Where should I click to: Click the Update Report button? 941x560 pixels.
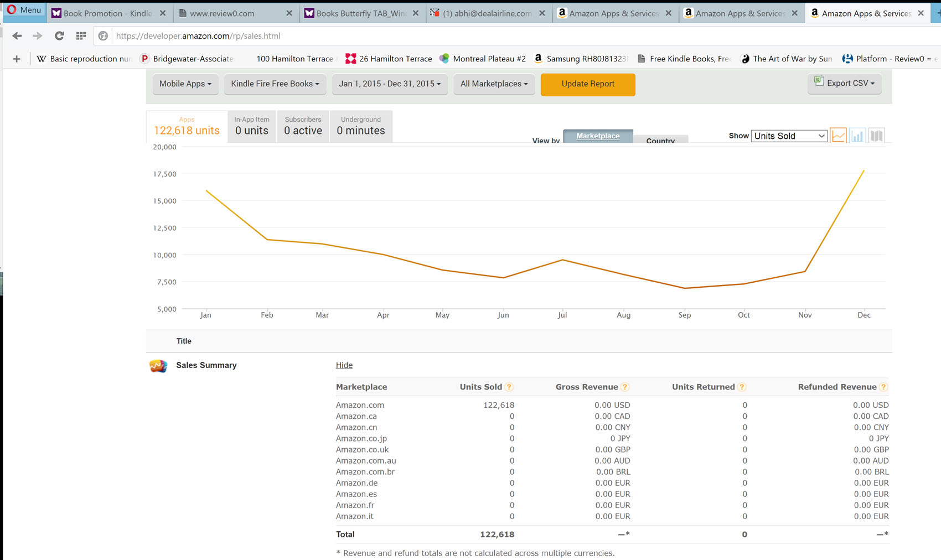tap(588, 85)
